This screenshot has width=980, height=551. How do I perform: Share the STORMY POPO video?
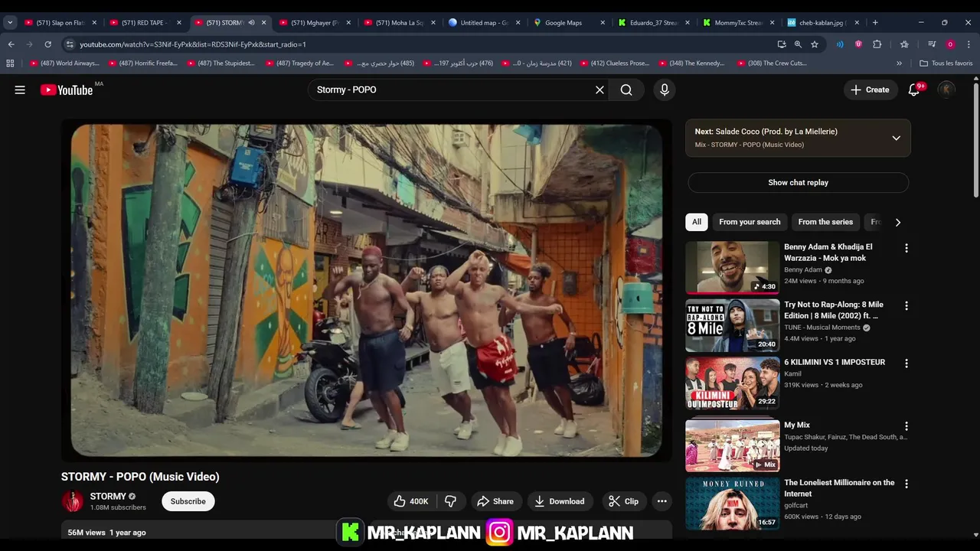(495, 501)
